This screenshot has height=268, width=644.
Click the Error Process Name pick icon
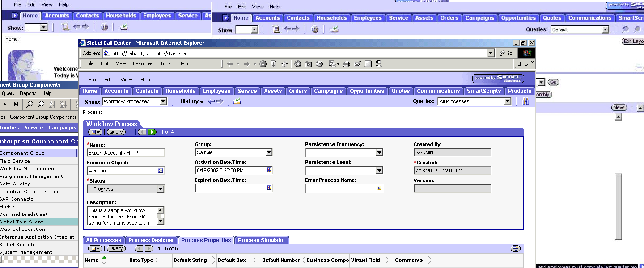point(379,188)
